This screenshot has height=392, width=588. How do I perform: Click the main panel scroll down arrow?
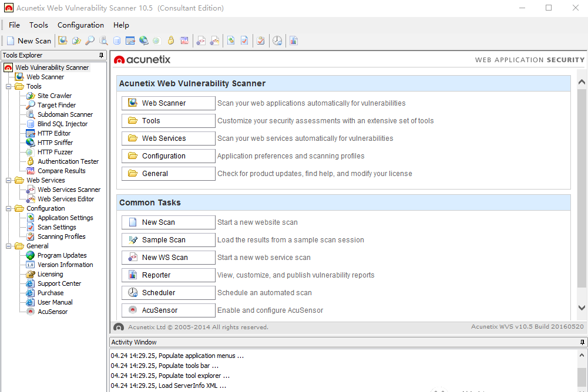tap(582, 307)
